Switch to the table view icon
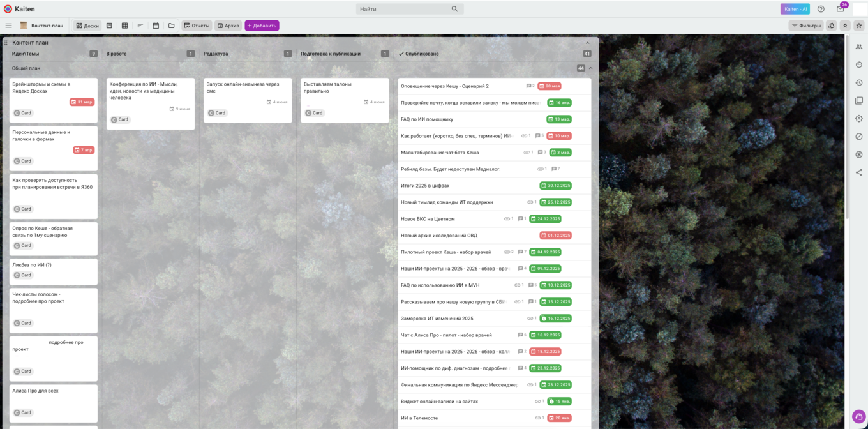Viewport: 868px width, 429px height. [124, 26]
